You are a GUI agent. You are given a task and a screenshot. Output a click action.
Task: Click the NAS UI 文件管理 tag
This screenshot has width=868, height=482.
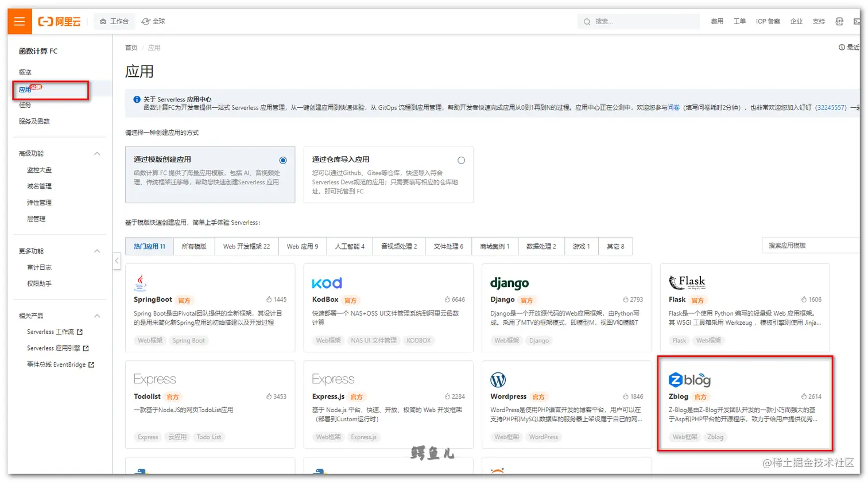(x=374, y=340)
